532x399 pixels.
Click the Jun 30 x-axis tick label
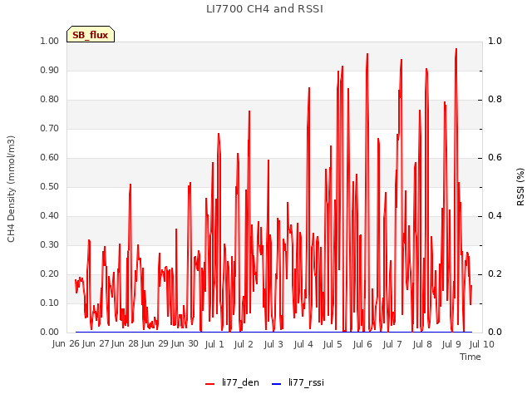point(185,344)
